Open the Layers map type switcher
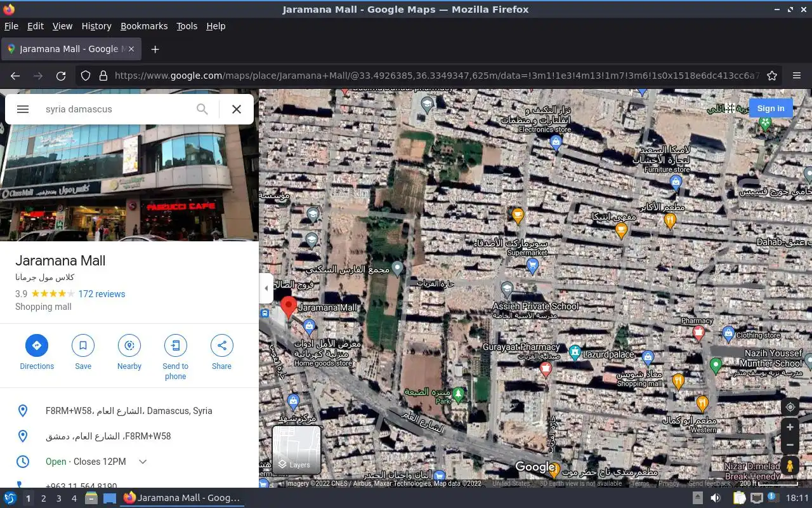This screenshot has width=812, height=508. 296,450
